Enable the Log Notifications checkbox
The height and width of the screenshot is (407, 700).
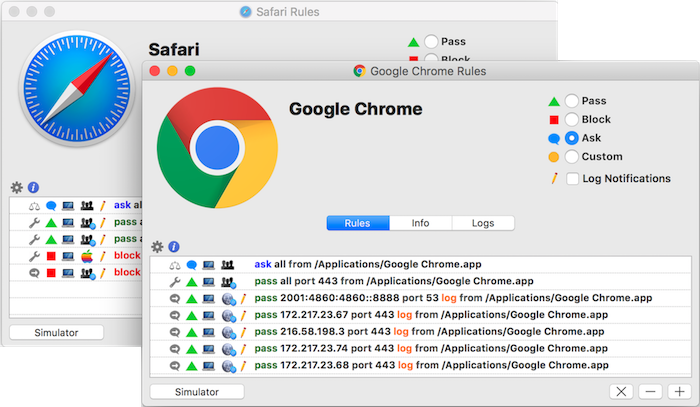click(x=572, y=179)
